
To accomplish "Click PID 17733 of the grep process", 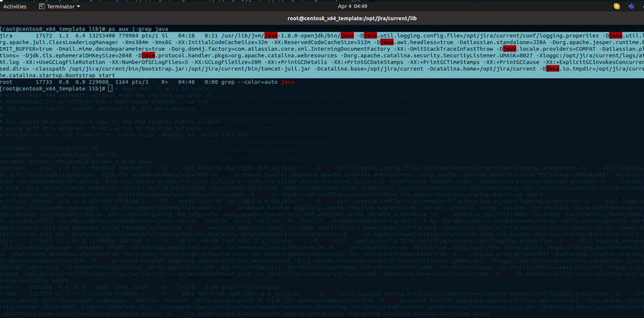I will point(44,82).
